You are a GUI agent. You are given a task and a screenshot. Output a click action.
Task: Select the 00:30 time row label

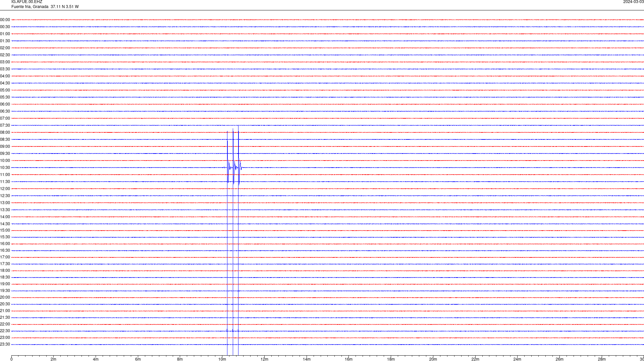5,27
